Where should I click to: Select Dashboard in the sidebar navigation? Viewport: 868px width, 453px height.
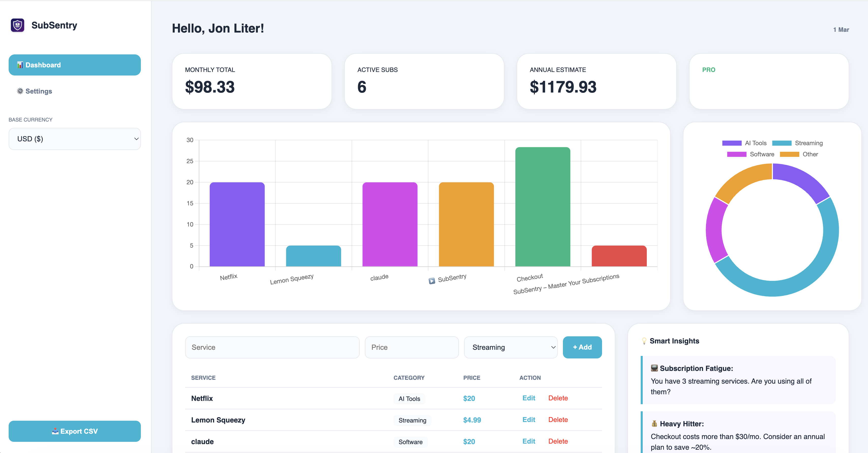pos(43,65)
